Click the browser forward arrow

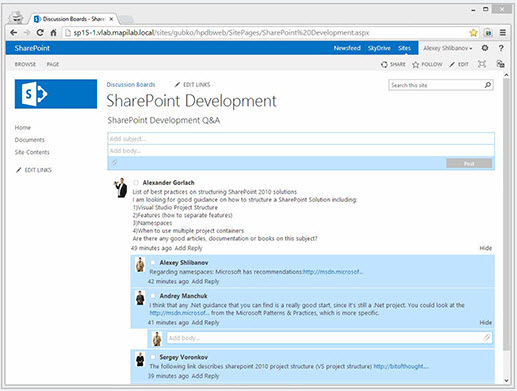pos(27,33)
